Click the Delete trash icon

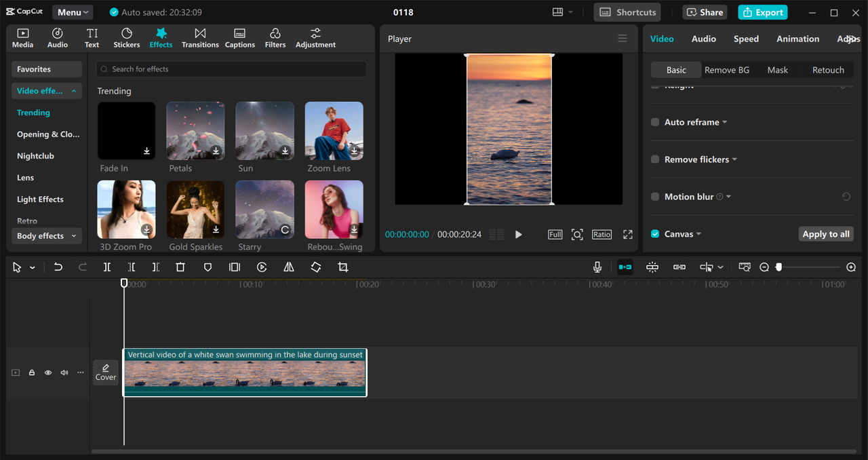pyautogui.click(x=180, y=267)
